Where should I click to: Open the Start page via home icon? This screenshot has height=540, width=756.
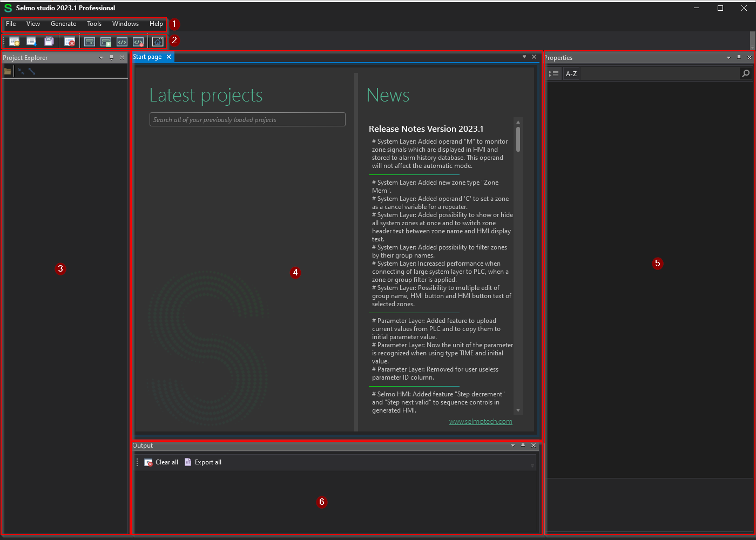(157, 42)
